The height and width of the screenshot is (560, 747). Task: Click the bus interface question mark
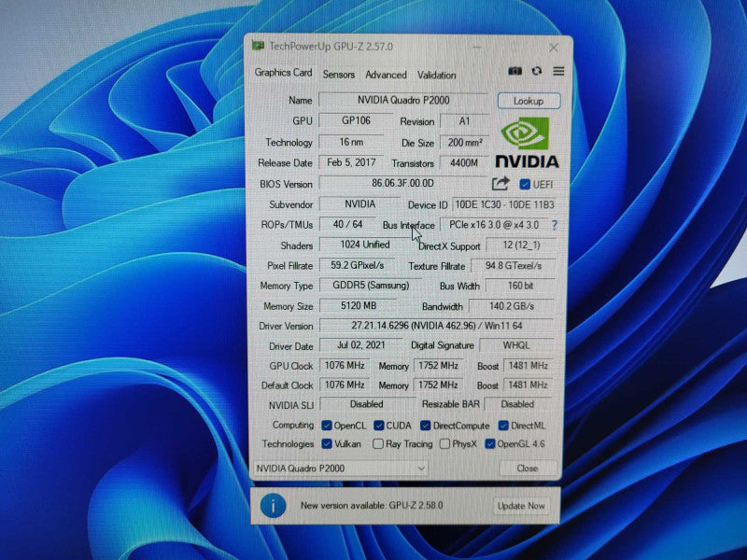(554, 225)
